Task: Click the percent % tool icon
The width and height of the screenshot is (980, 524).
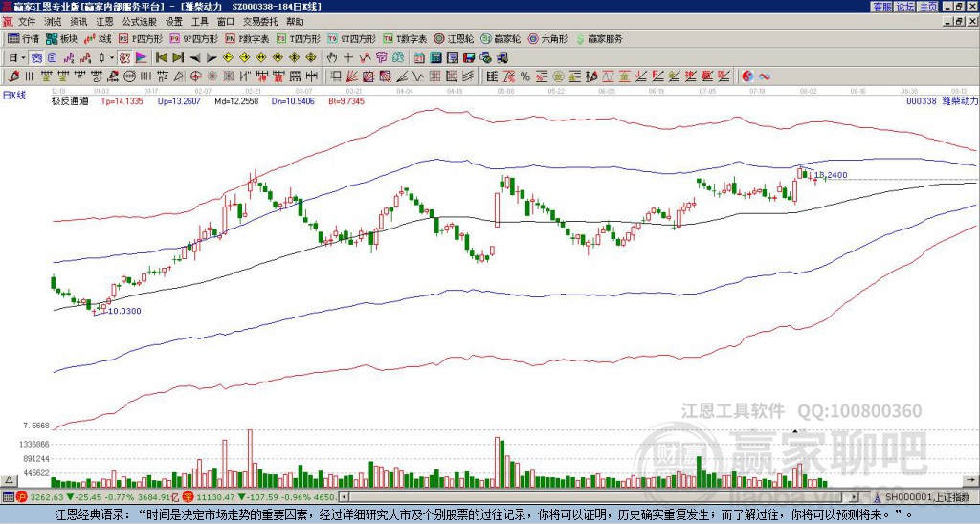Action: pyautogui.click(x=525, y=76)
